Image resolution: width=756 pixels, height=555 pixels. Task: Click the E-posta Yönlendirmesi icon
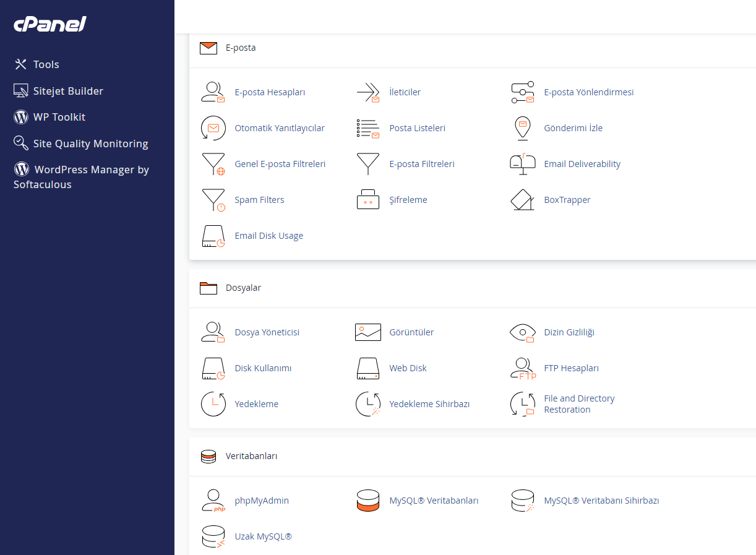[x=523, y=92]
